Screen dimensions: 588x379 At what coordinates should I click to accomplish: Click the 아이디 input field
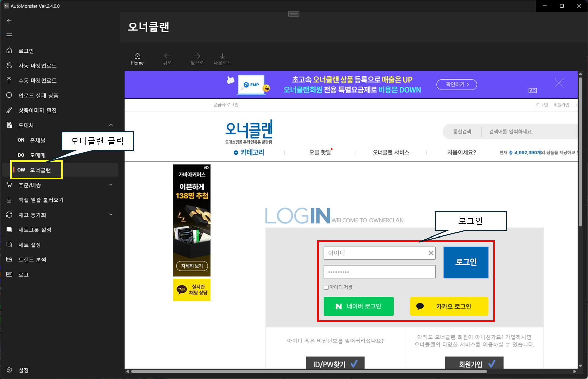click(x=380, y=253)
